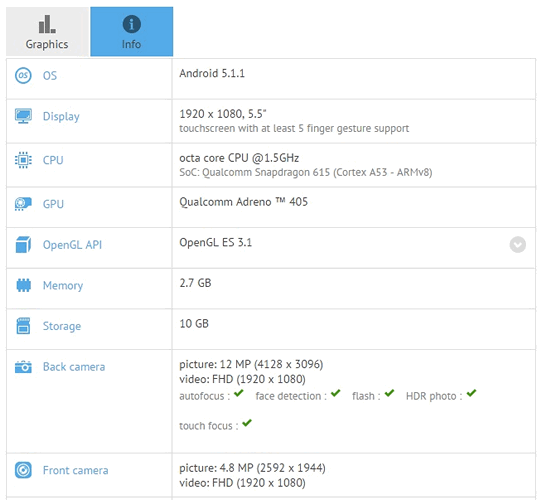The width and height of the screenshot is (542, 500).
Task: Click the Back camera icon
Action: click(23, 367)
